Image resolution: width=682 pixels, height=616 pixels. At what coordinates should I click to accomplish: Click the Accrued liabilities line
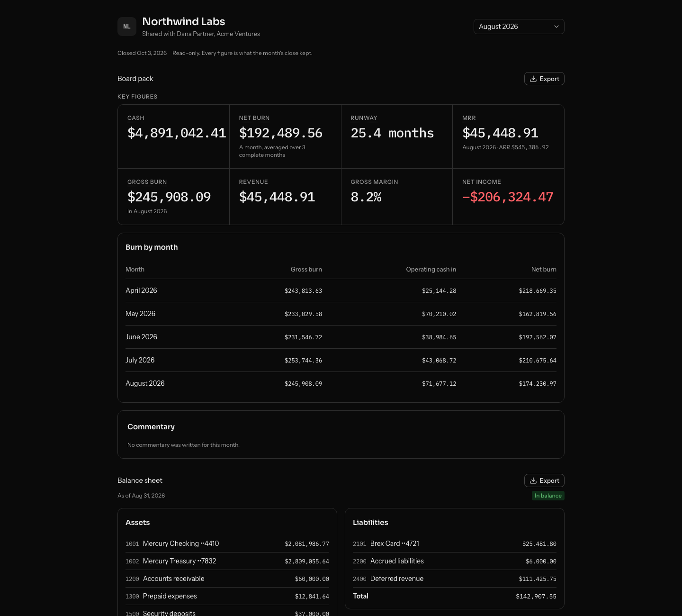(x=455, y=561)
